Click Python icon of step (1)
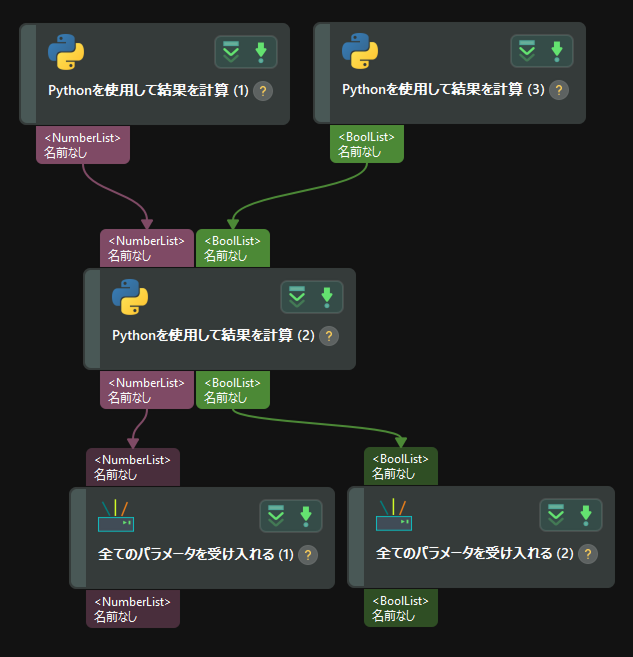The image size is (633, 657). (66, 52)
